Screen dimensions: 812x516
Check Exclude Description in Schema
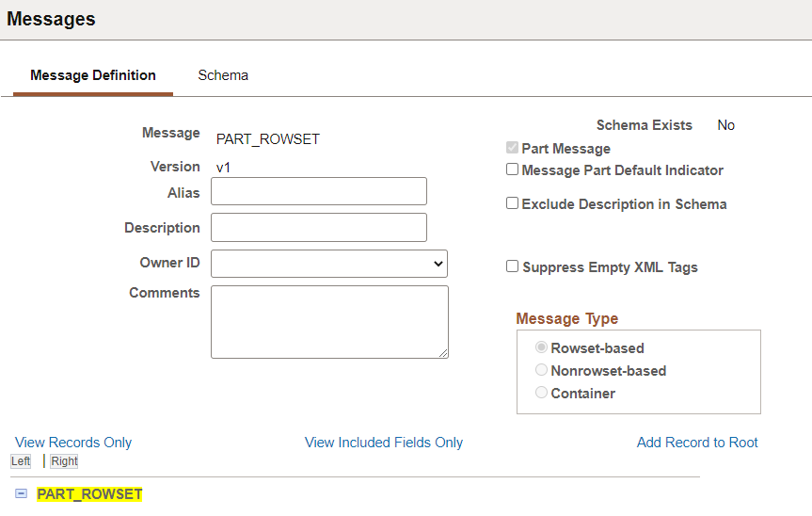click(x=513, y=203)
